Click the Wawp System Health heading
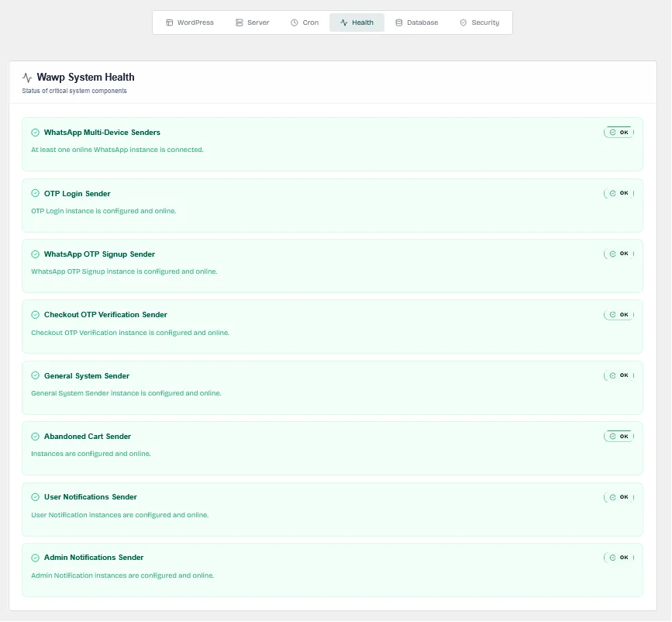The height and width of the screenshot is (622, 672). coord(86,78)
